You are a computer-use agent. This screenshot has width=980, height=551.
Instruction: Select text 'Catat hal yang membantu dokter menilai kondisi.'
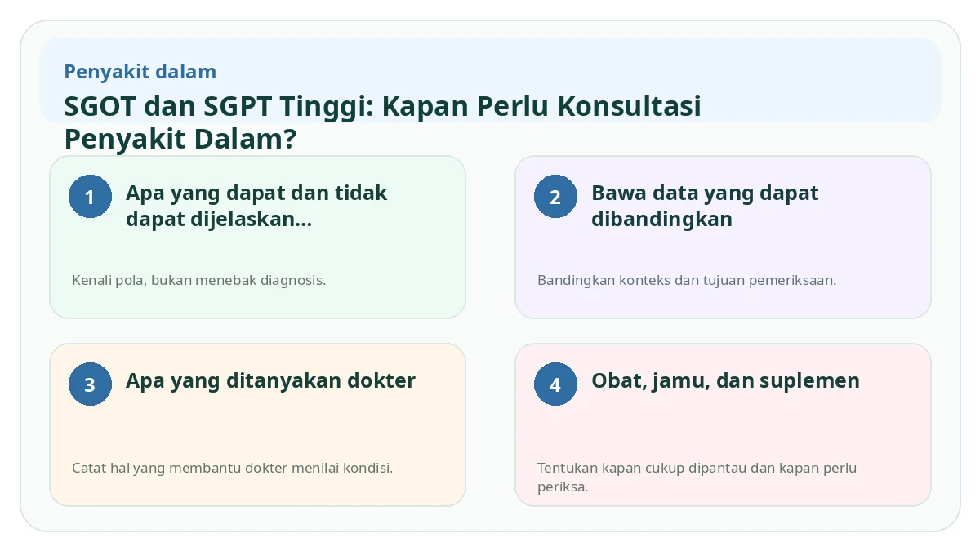point(233,468)
